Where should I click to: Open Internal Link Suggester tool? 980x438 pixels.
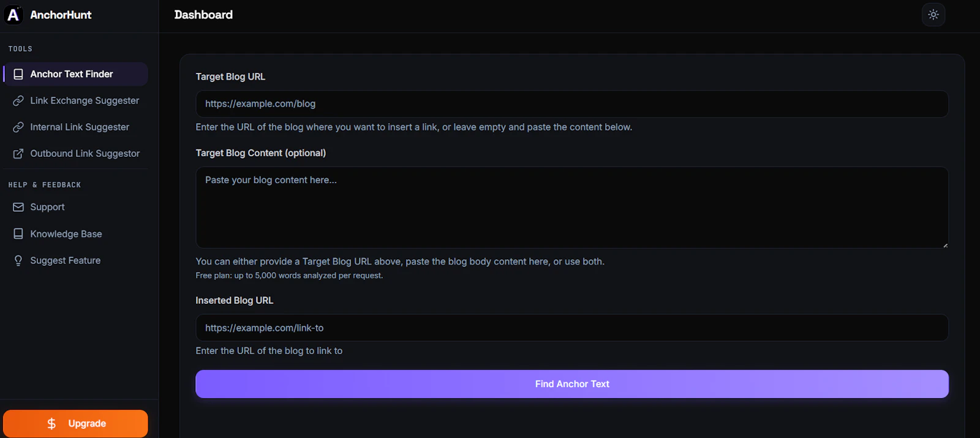point(75,127)
